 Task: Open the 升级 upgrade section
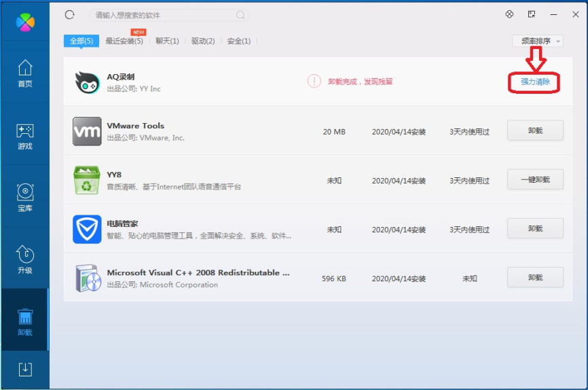point(24,260)
